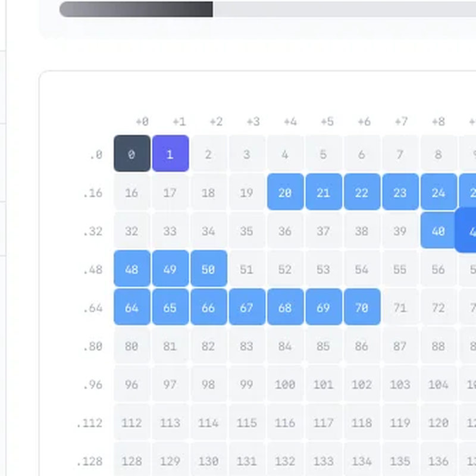Click the highlighted cell 40
Screen dimensions: 476x476
coord(438,230)
